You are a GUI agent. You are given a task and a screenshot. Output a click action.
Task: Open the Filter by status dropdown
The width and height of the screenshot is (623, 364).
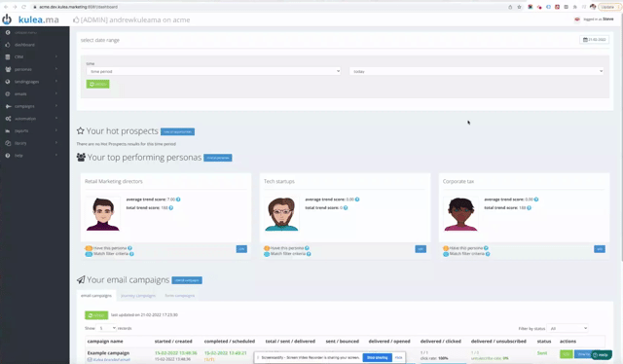[568, 328]
